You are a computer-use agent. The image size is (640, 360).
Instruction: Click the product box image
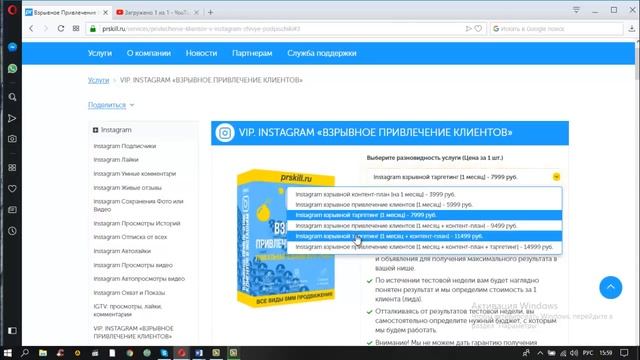coord(286,238)
